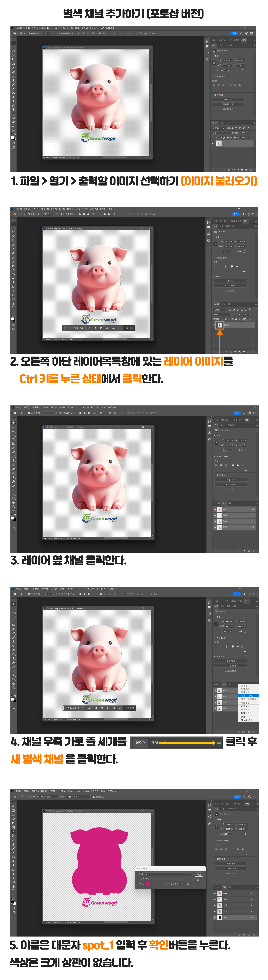Toggle 변형 컨트롤 표시 checkbox in step 1

[x=57, y=33]
